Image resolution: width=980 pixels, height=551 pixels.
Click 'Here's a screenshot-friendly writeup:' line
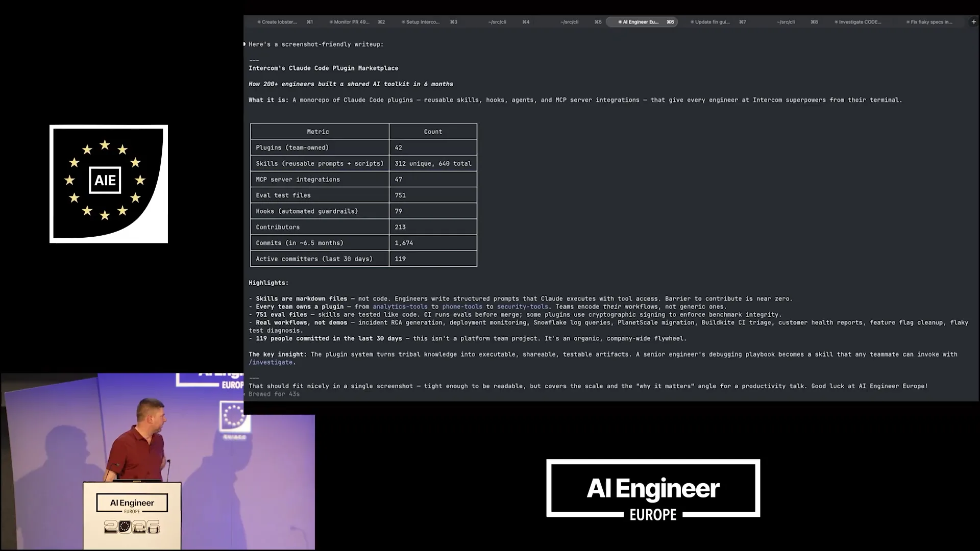(316, 44)
